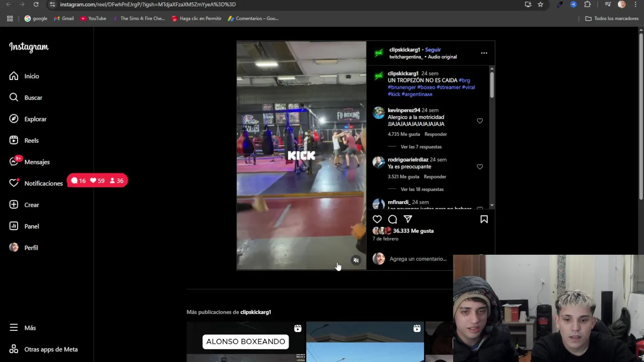Open browser extensions puzzle icon
The height and width of the screenshot is (362, 644).
[x=587, y=5]
